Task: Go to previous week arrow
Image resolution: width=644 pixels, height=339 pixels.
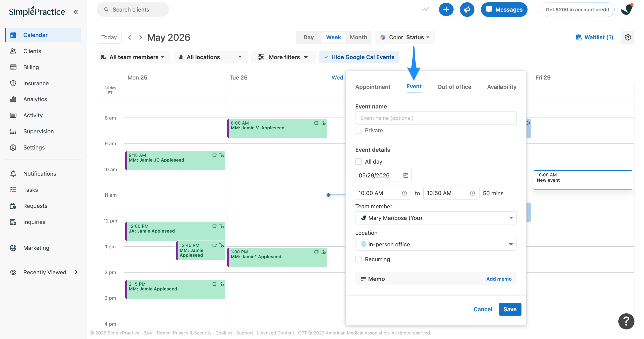Action: pyautogui.click(x=130, y=37)
